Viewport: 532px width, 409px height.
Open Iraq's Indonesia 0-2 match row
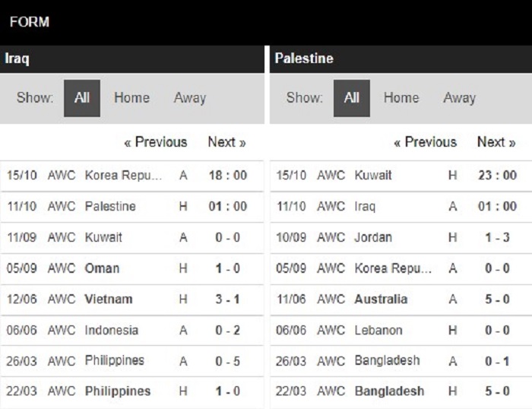pos(131,330)
